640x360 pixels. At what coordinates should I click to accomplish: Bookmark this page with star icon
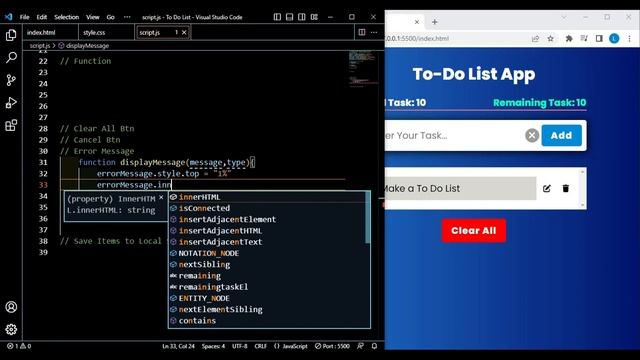551,38
